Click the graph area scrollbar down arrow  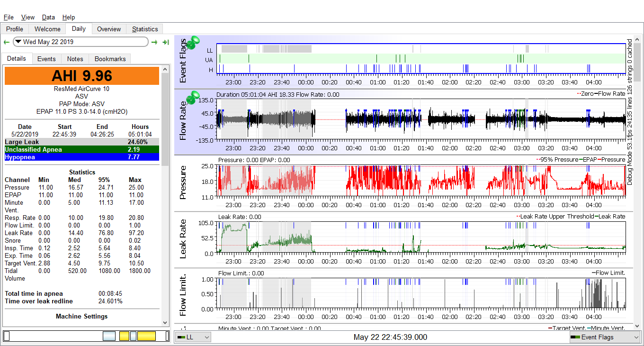point(637,326)
